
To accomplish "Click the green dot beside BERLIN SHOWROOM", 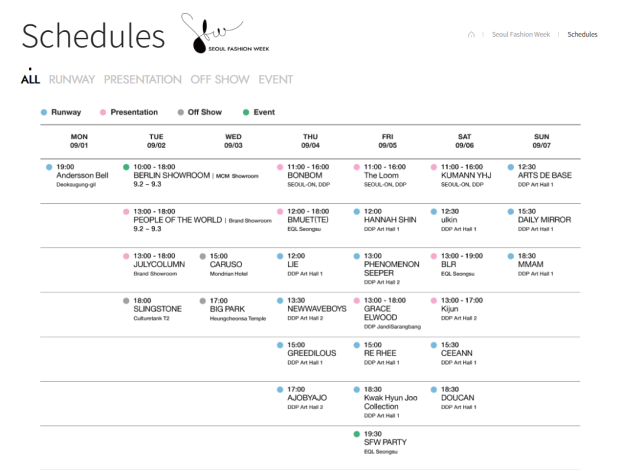I will [x=126, y=167].
